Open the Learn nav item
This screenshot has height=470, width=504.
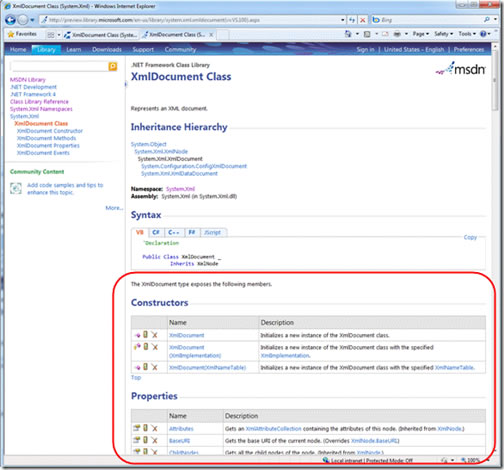(74, 49)
